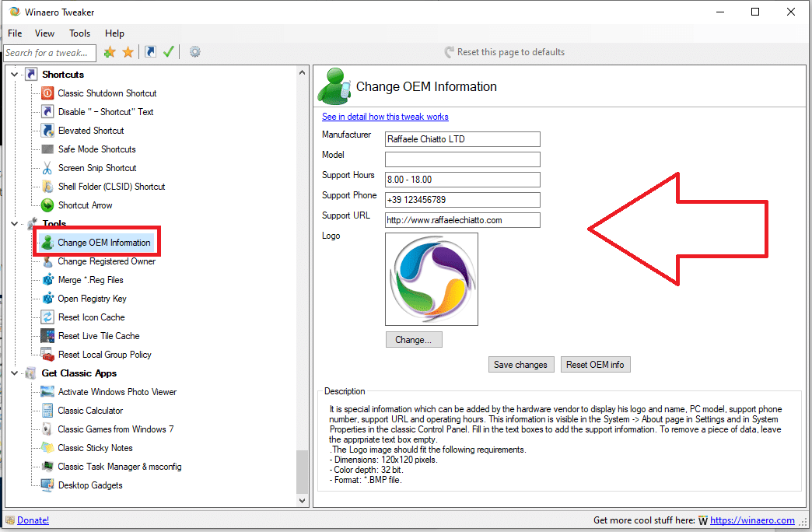This screenshot has width=812, height=532.
Task: Select the Disable "- Shortcut" Text item
Action: click(106, 112)
